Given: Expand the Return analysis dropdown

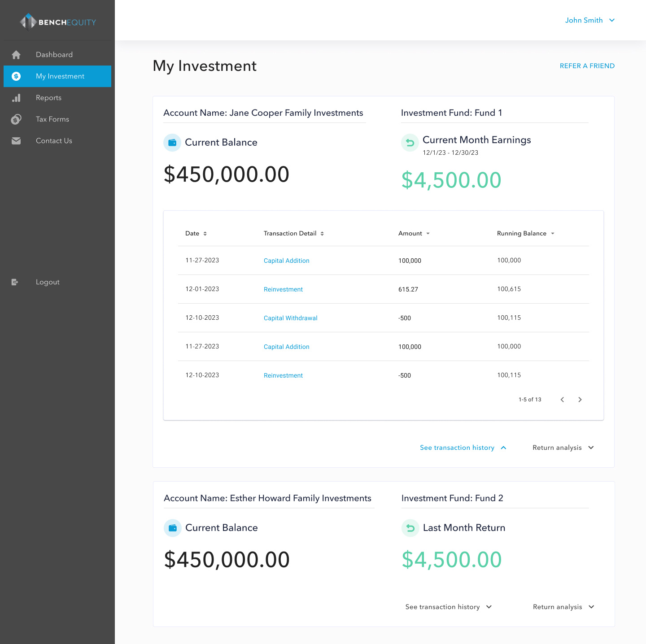Looking at the screenshot, I should click(x=563, y=447).
